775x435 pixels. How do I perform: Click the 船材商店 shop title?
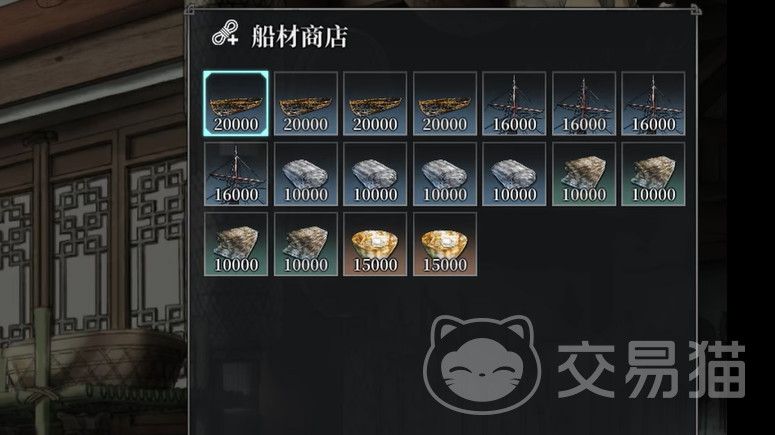[300, 36]
